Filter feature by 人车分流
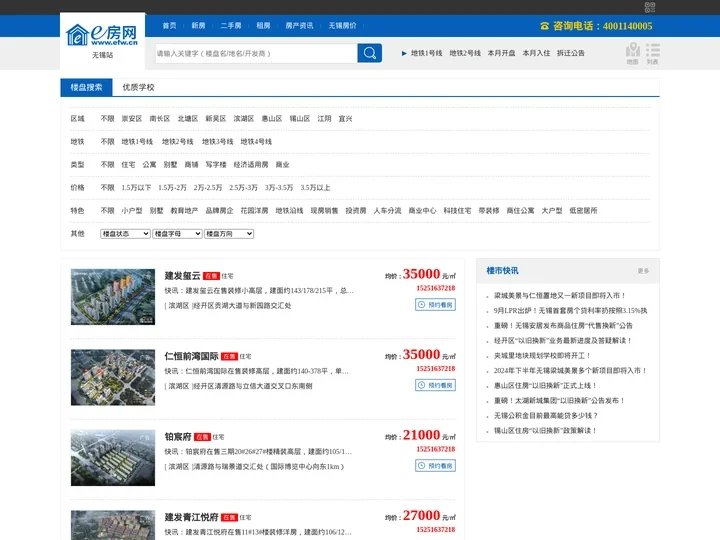720x540 pixels. (388, 210)
